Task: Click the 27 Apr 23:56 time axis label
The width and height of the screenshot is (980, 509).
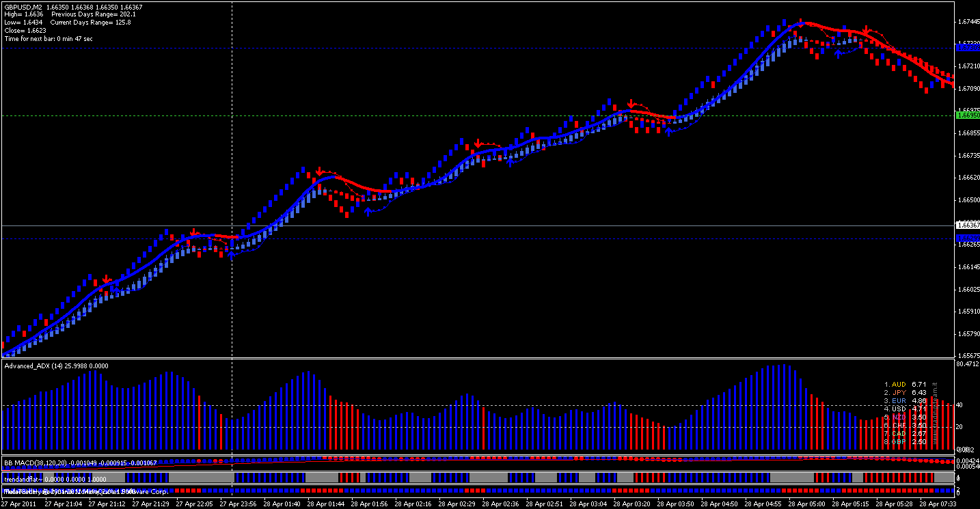Action: [238, 504]
